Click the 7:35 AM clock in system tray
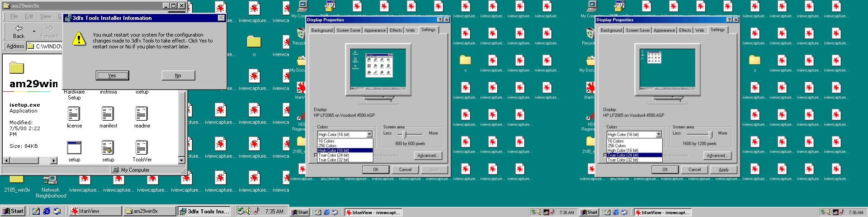This screenshot has width=868, height=217. point(274,211)
